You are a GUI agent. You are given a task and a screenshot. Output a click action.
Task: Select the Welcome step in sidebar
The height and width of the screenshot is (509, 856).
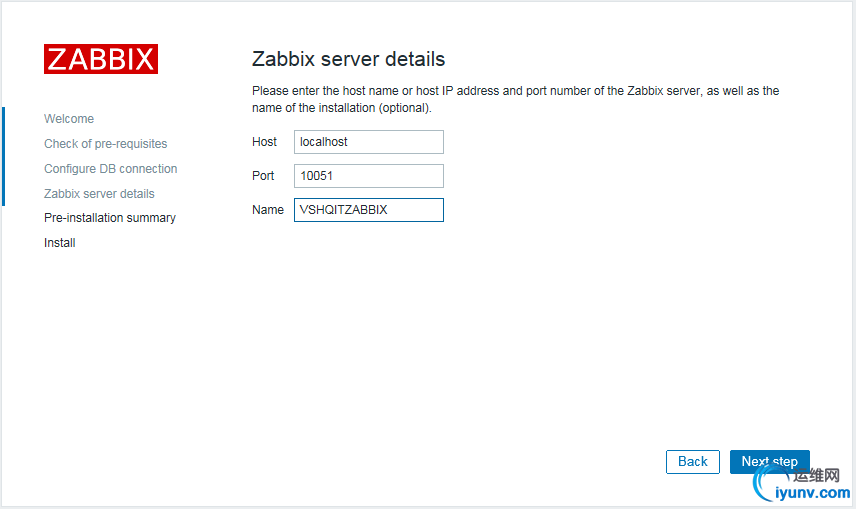click(69, 119)
